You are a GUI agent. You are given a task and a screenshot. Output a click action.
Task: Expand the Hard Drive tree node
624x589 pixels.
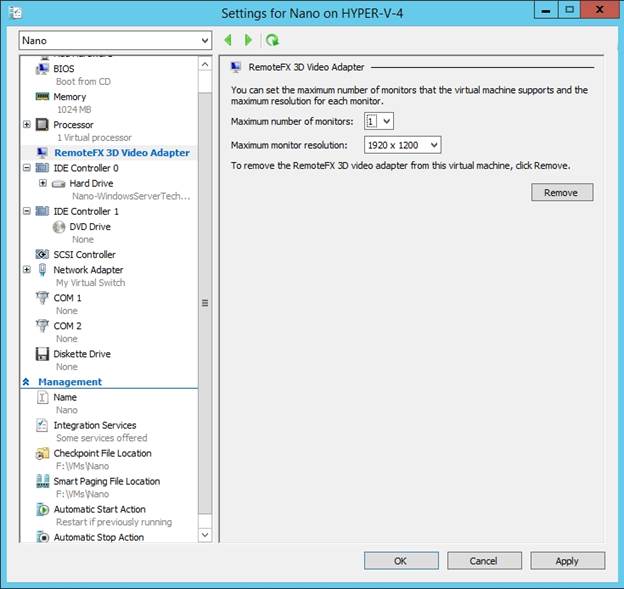(42, 184)
